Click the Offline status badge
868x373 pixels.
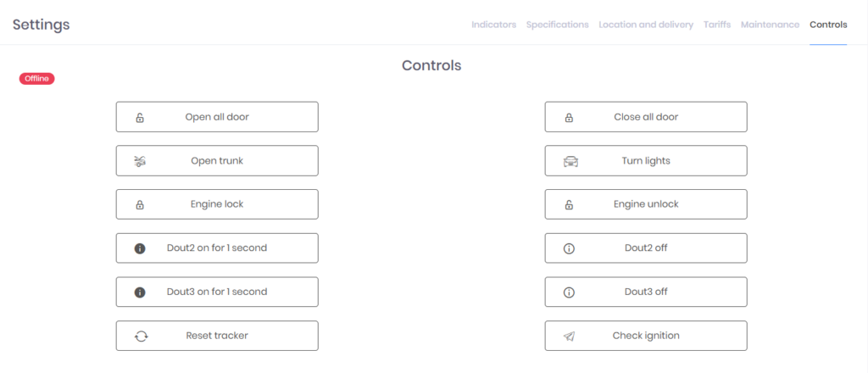(x=37, y=79)
